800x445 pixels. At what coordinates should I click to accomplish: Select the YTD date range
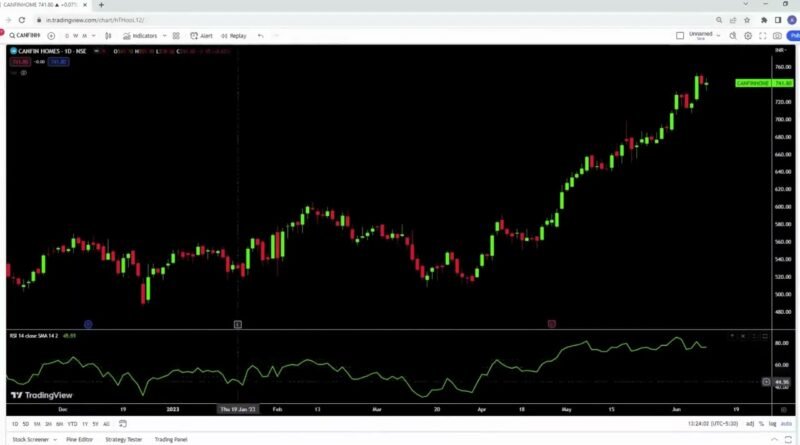point(72,424)
